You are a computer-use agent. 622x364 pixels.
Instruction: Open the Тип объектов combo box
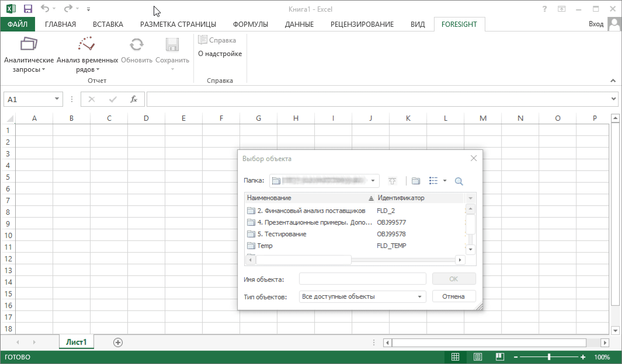362,296
